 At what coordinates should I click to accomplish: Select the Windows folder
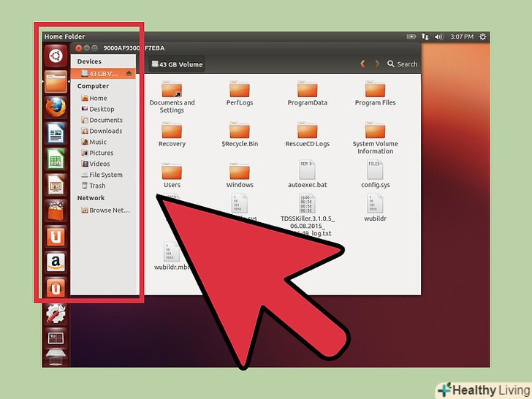pos(240,175)
